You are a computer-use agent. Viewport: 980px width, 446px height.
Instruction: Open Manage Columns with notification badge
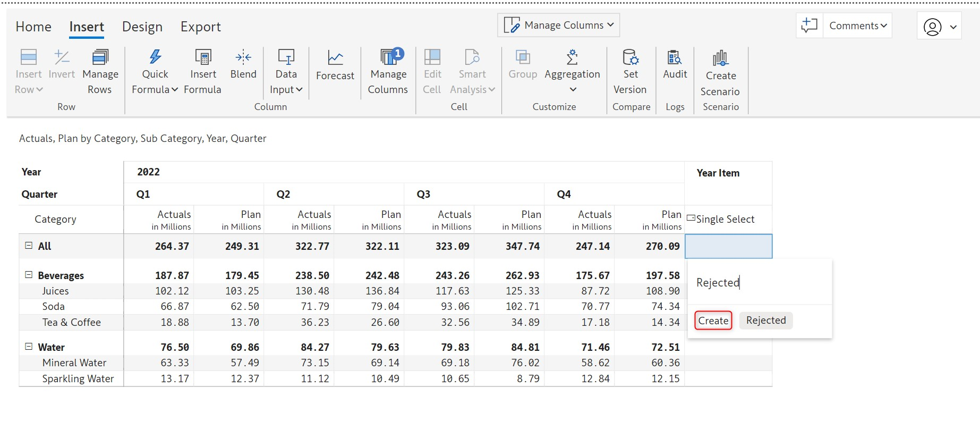click(388, 57)
